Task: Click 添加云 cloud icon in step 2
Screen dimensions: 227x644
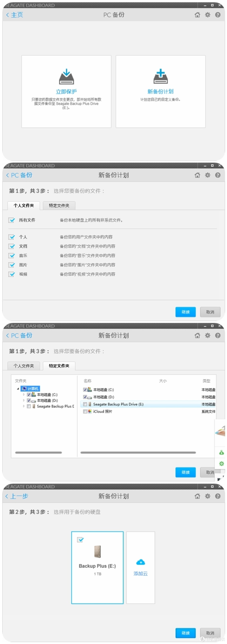Action: [141, 562]
